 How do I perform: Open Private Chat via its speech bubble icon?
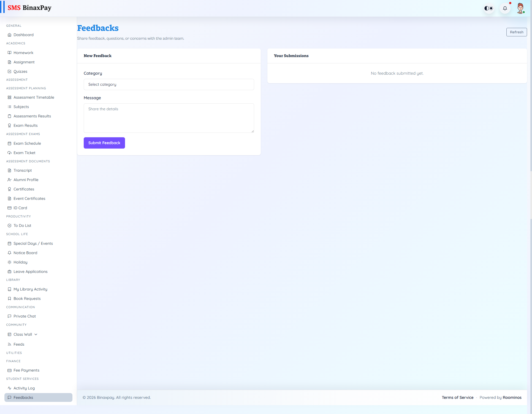9,316
